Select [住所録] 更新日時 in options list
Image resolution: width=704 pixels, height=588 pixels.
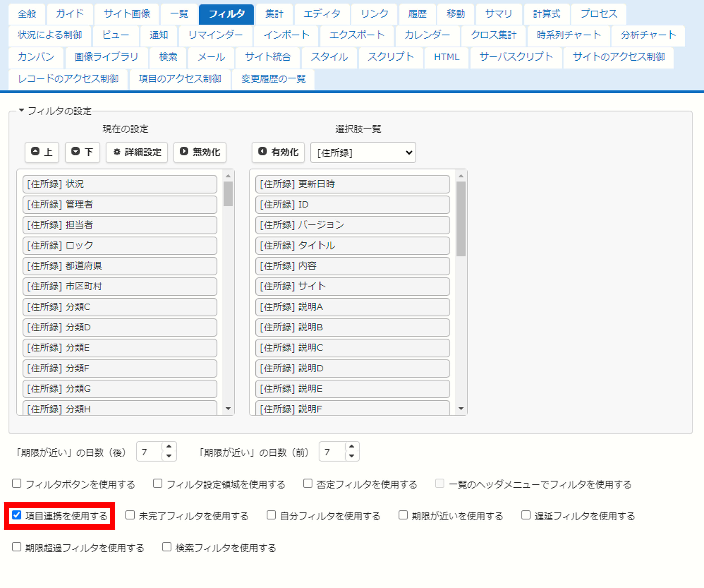tap(352, 184)
